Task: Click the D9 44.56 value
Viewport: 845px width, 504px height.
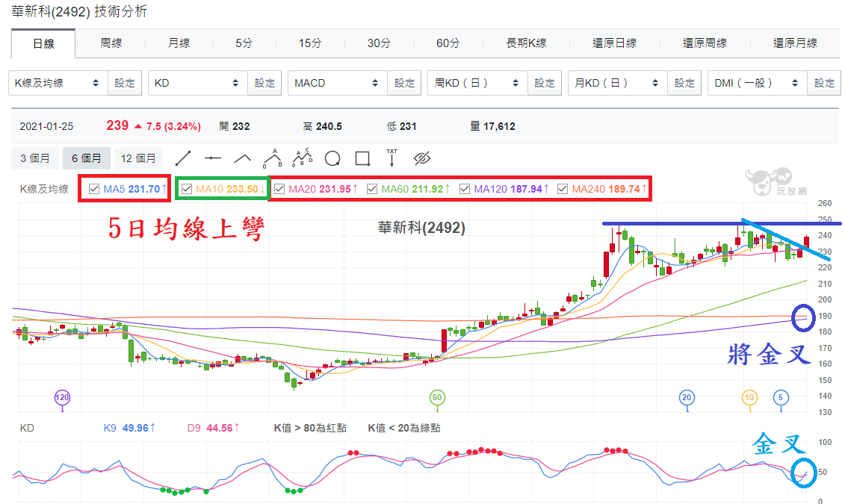Action: (x=214, y=428)
